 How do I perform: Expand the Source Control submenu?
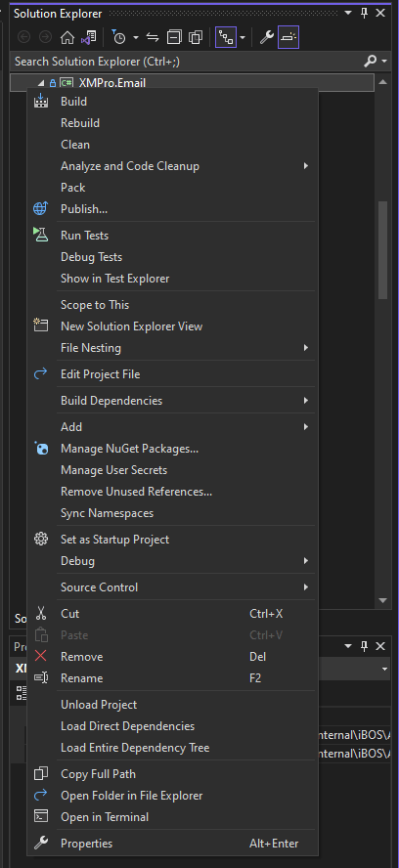click(172, 587)
